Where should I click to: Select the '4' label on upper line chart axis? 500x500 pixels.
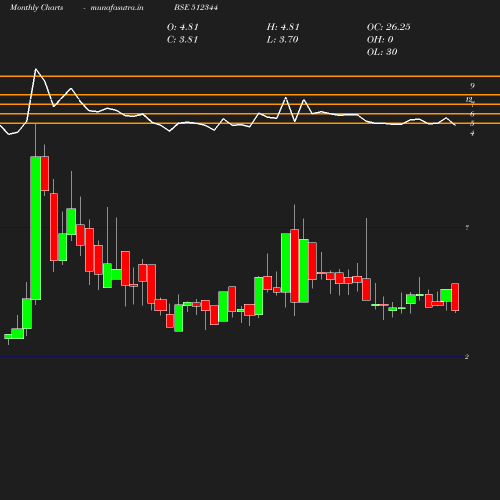[x=472, y=133]
